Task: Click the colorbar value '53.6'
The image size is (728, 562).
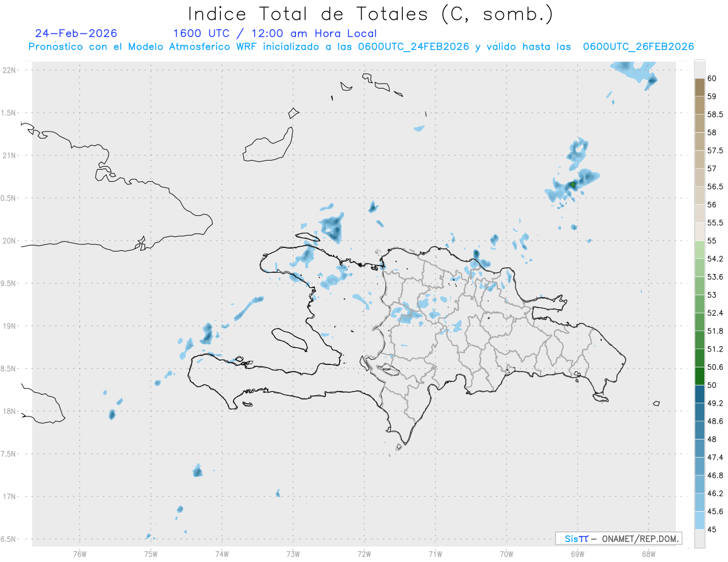Action: (x=715, y=277)
